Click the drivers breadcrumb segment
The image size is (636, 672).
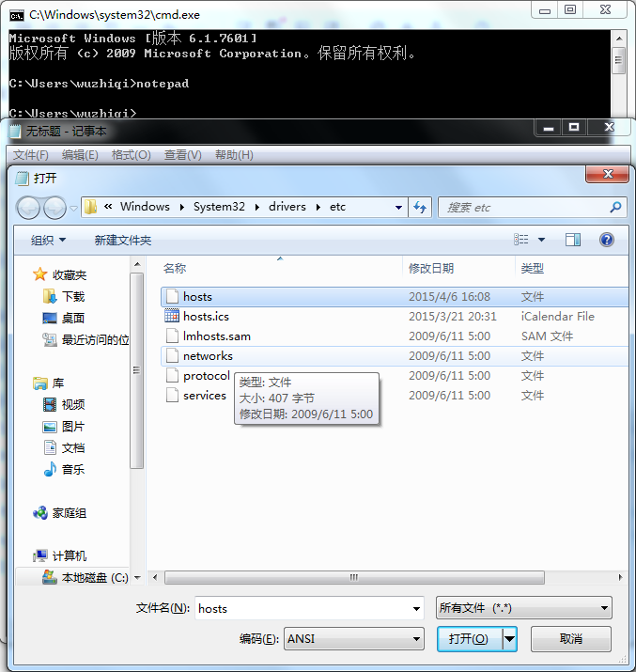[287, 207]
